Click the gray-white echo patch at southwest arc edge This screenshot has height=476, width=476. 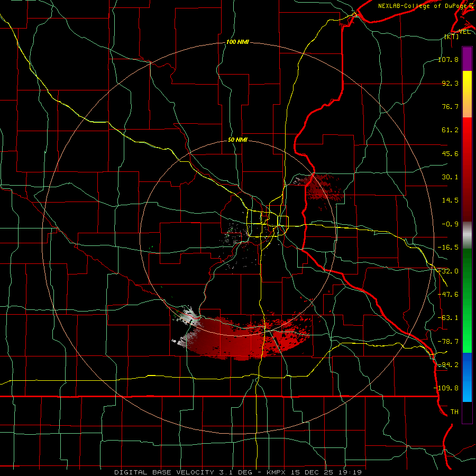coord(188,317)
